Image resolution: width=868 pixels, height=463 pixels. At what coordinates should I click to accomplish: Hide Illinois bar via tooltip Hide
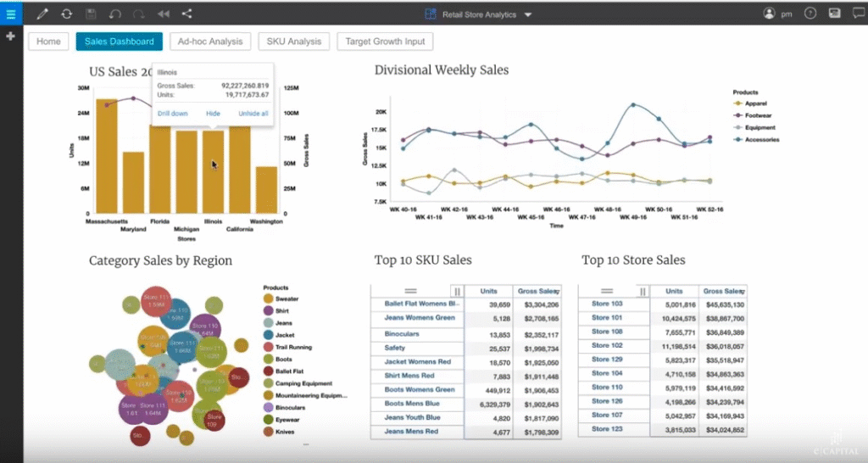[x=213, y=113]
